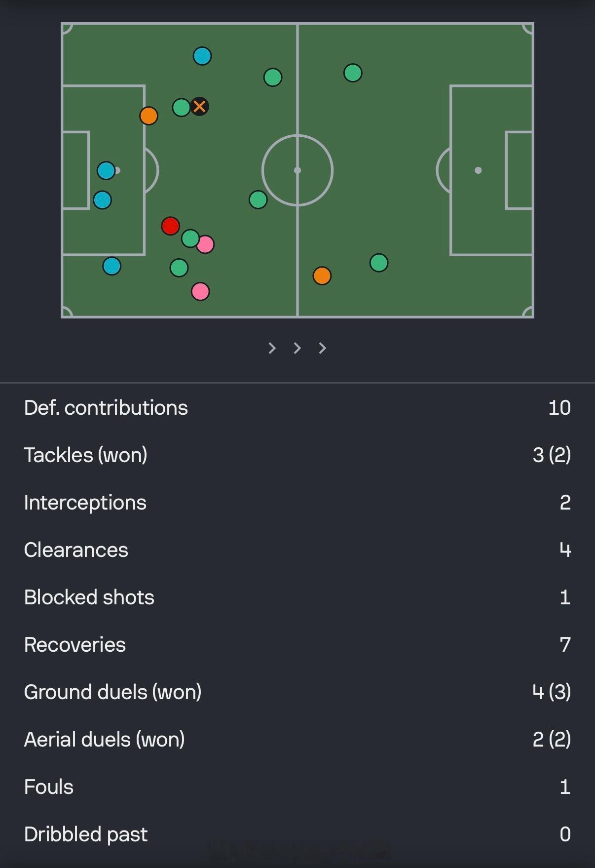This screenshot has height=868, width=595.
Task: Click the rightmost chevron arrow under the pitch
Action: pos(322,348)
